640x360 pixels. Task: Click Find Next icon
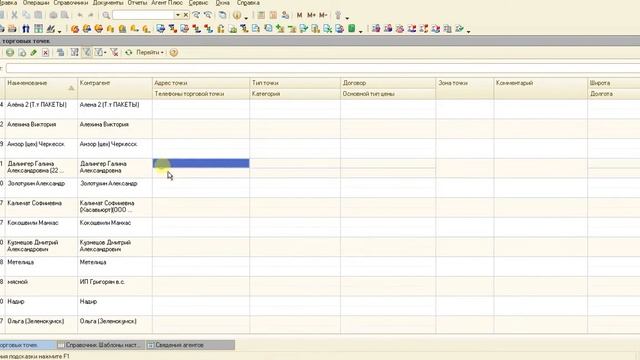(x=196, y=16)
